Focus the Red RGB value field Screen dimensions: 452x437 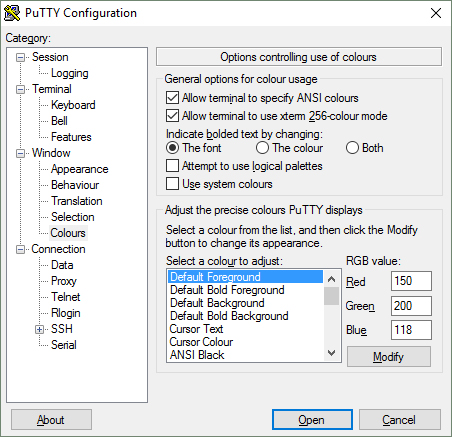(x=411, y=281)
